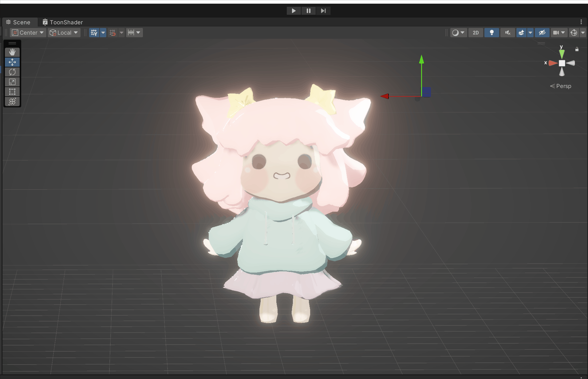Toggle gizmos with the sphere icon
588x379 pixels.
point(574,33)
